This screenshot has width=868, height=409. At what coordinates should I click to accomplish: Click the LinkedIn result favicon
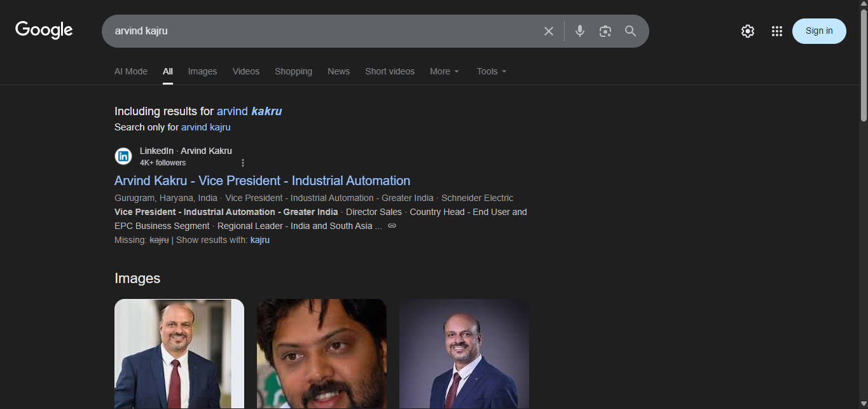123,156
